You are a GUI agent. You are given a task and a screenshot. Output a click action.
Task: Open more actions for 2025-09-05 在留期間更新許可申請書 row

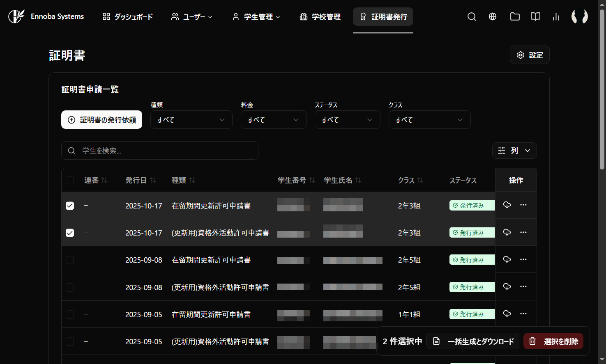click(x=523, y=314)
